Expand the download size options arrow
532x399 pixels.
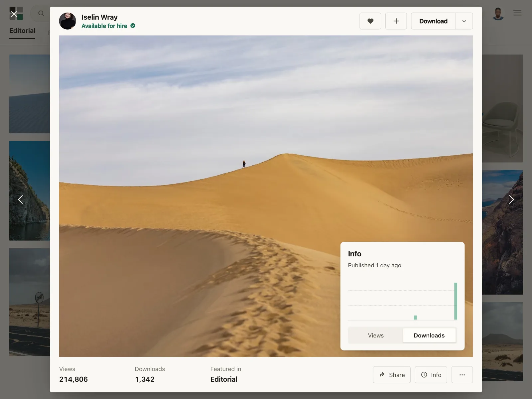464,21
